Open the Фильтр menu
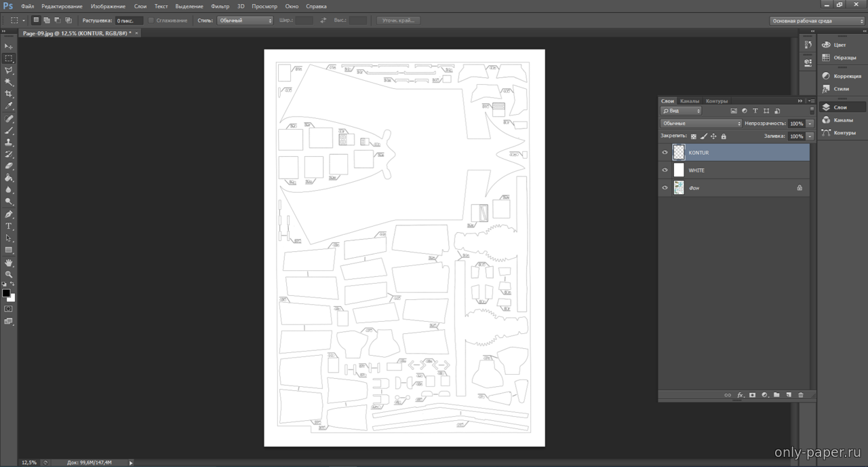Screen dimensions: 868x467 click(x=220, y=6)
